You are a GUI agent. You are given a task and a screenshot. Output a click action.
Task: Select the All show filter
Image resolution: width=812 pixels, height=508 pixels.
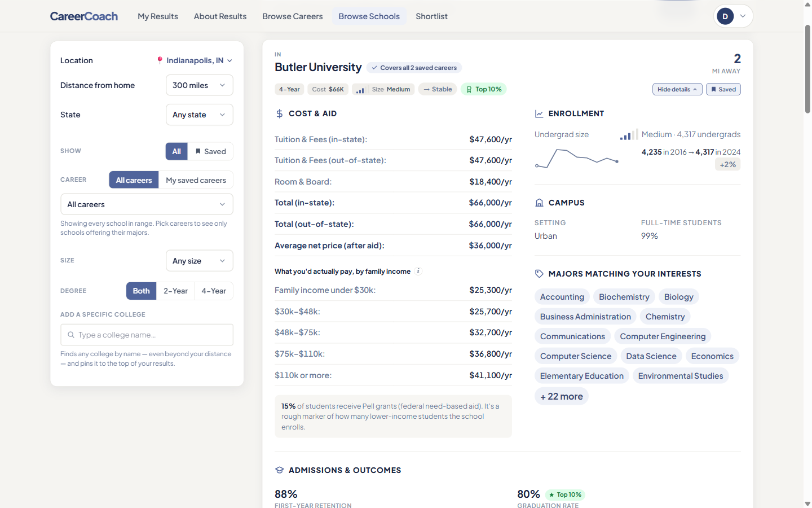(x=176, y=151)
